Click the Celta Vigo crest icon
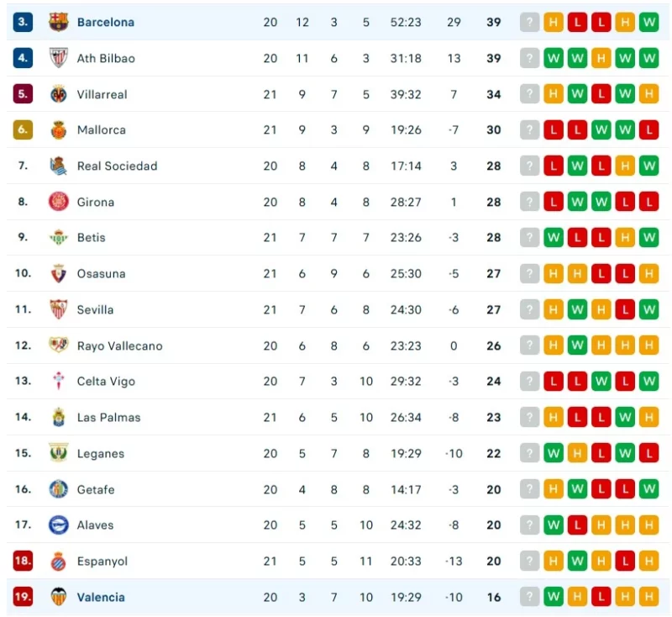The image size is (672, 617). pos(58,381)
